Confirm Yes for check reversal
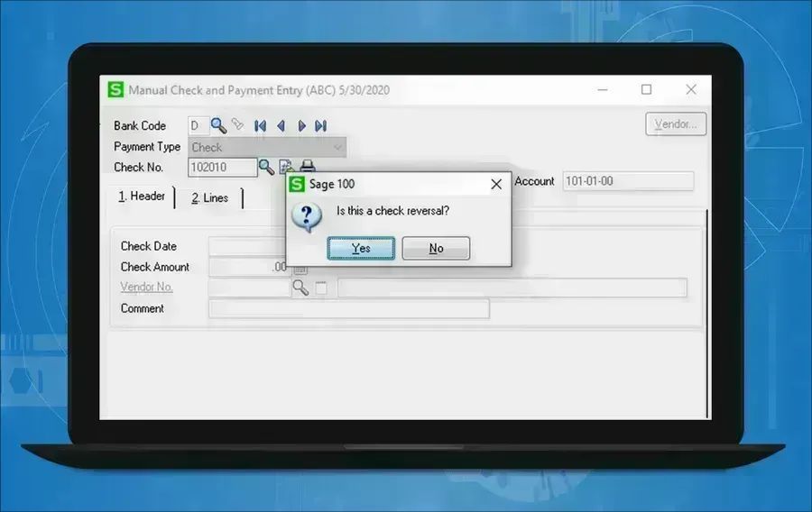This screenshot has width=812, height=512. [361, 248]
